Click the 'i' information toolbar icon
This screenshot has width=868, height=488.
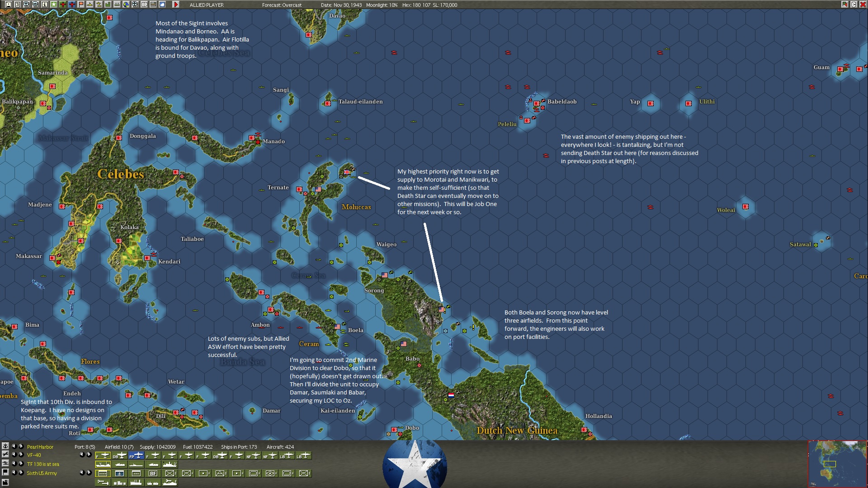click(45, 5)
